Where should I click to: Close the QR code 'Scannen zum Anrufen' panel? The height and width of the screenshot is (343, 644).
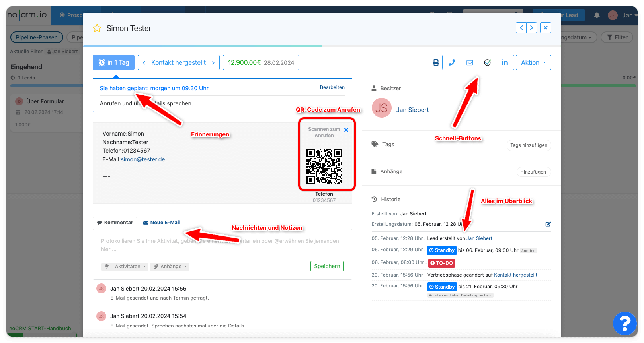pyautogui.click(x=346, y=130)
